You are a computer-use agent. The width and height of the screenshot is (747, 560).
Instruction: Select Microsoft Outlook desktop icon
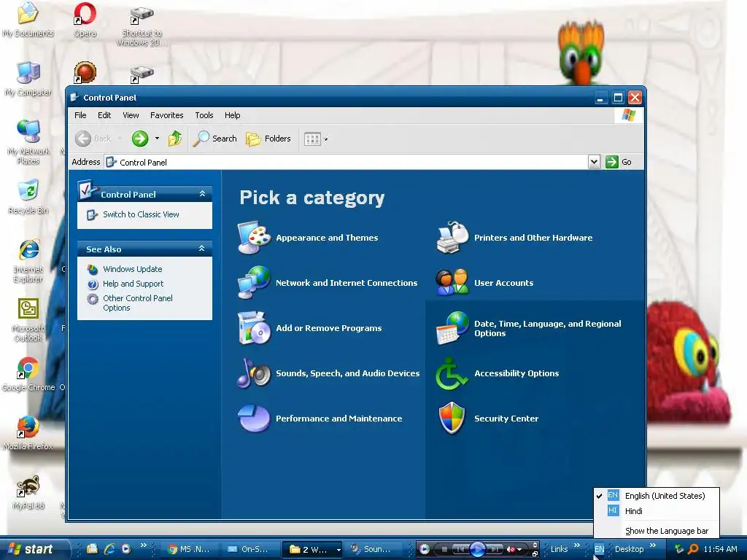pos(28,319)
